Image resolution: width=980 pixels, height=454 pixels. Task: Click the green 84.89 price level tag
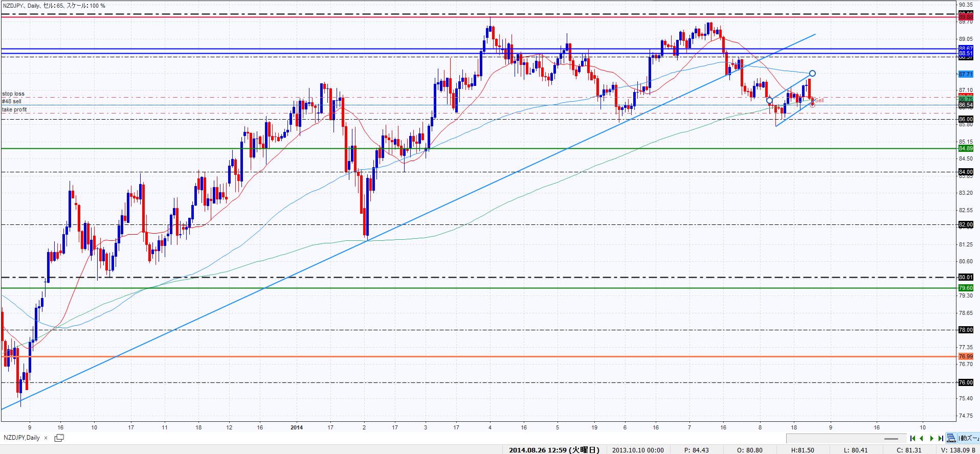pyautogui.click(x=965, y=148)
